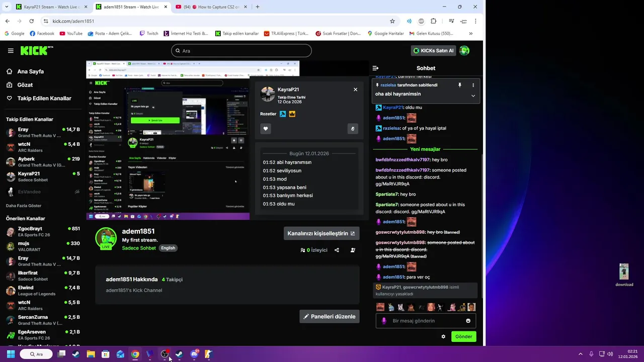Viewport: 644px width, 362px height.
Task: Collapse the Sohbet chat panel
Action: 375,68
